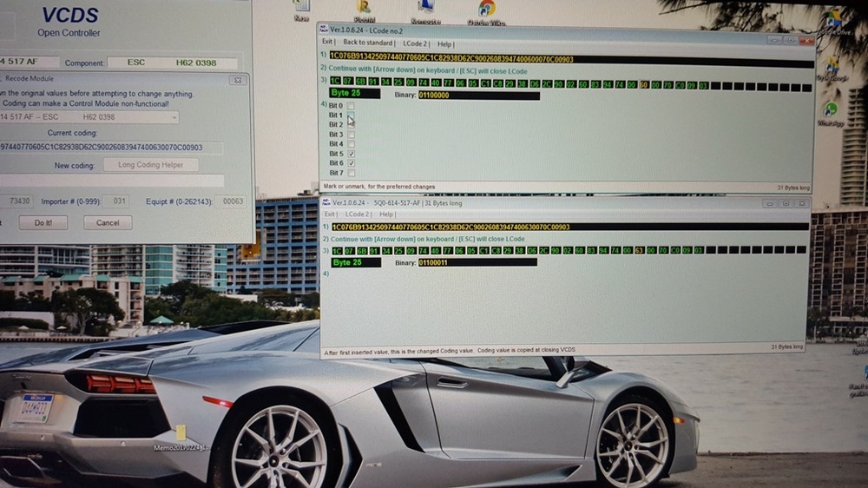Viewport: 868px width, 488px height.
Task: Expand the ESC H62 0398 module dropdown
Action: point(174,117)
